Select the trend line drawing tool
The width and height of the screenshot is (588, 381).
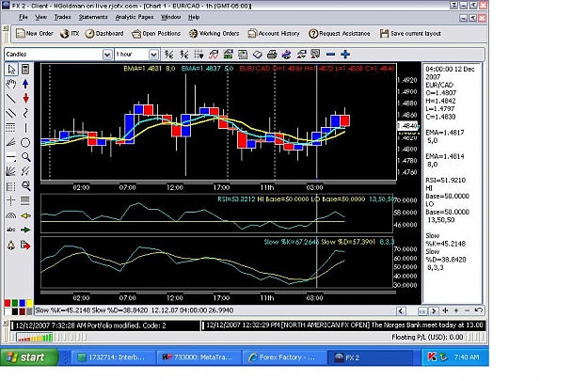pyautogui.click(x=11, y=98)
